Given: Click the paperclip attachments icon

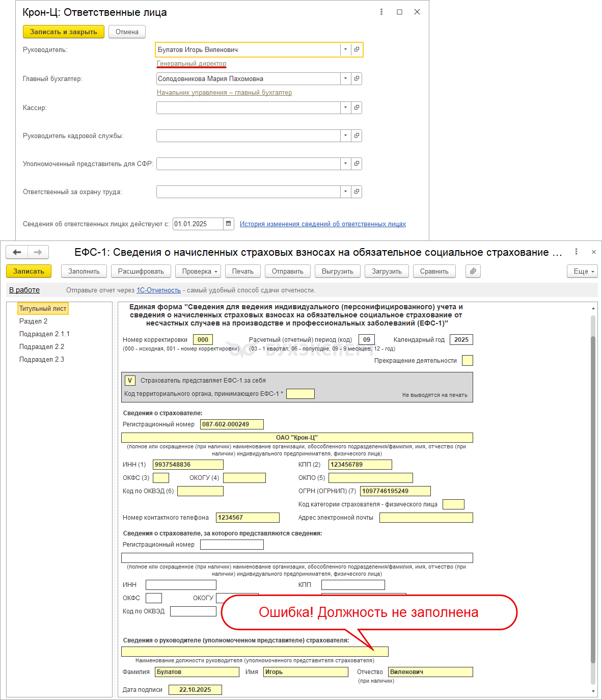Looking at the screenshot, I should (x=473, y=272).
